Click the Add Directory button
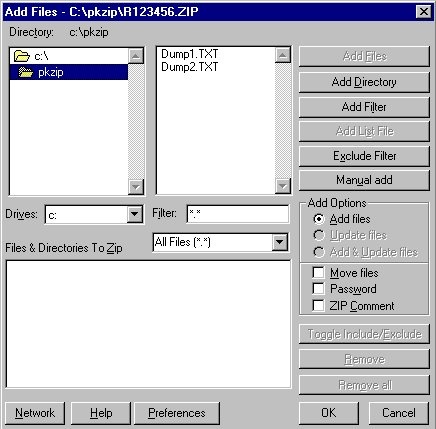Screen dimensions: 436x429 pyautogui.click(x=364, y=82)
